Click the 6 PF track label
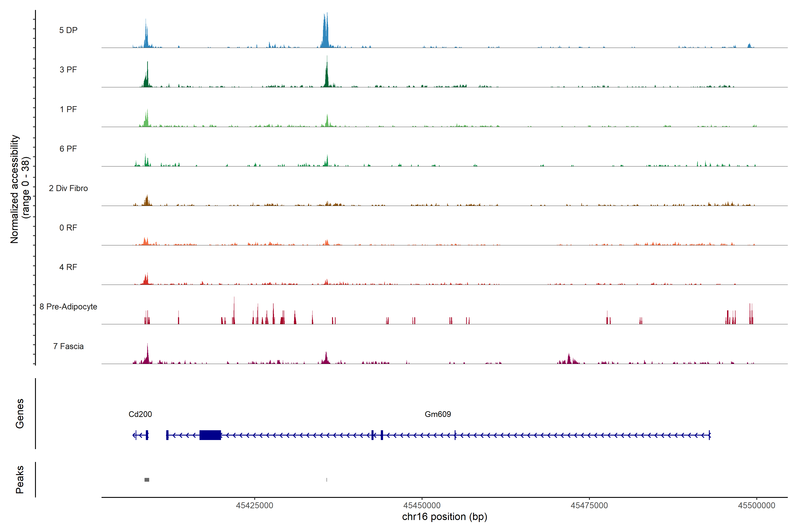The image size is (798, 532). tap(68, 149)
